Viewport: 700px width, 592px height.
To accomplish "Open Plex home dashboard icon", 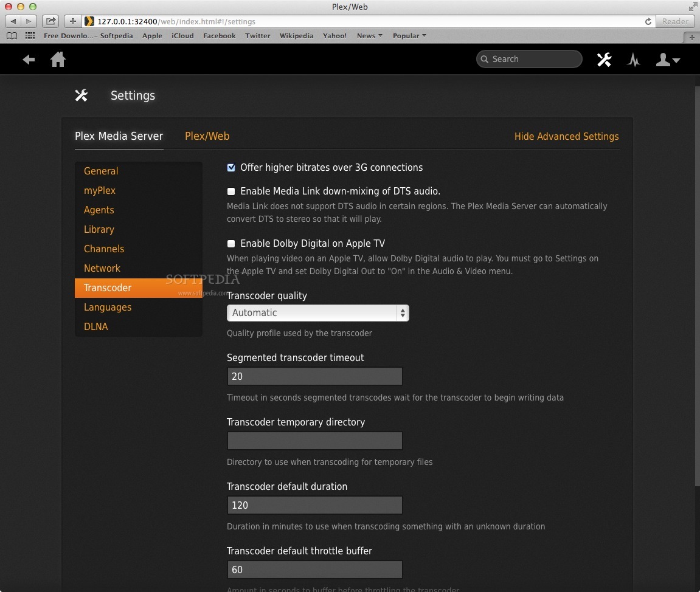I will pyautogui.click(x=58, y=60).
